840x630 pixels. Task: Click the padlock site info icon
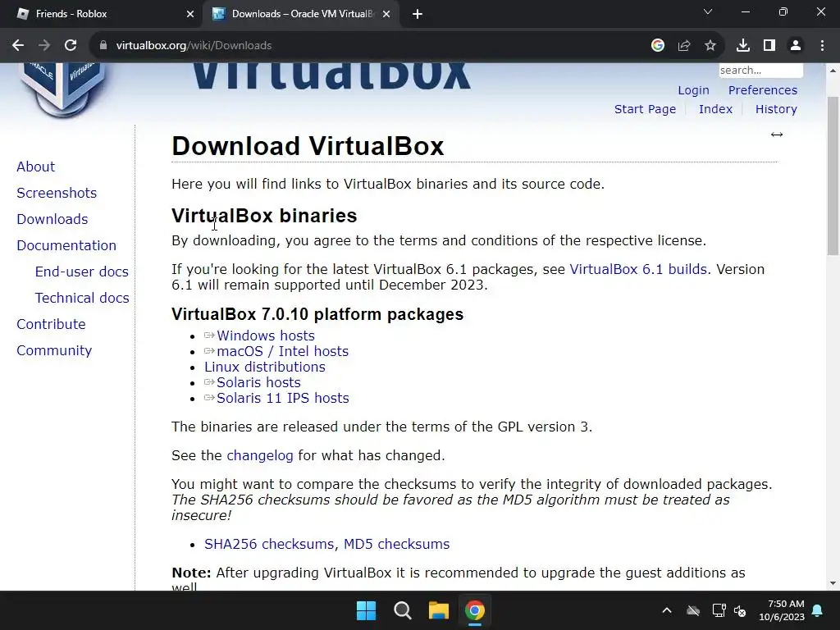pyautogui.click(x=103, y=46)
